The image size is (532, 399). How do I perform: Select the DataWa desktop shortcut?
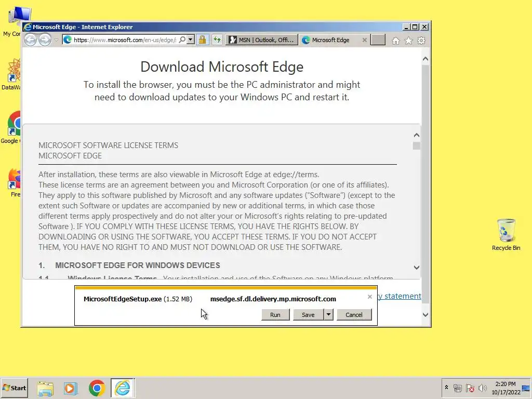(x=11, y=74)
